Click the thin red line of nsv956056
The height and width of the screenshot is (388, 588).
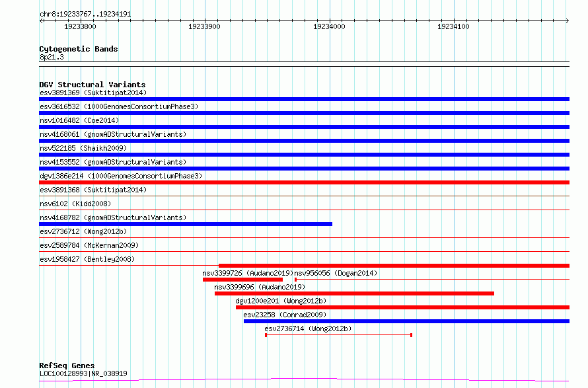point(432,279)
